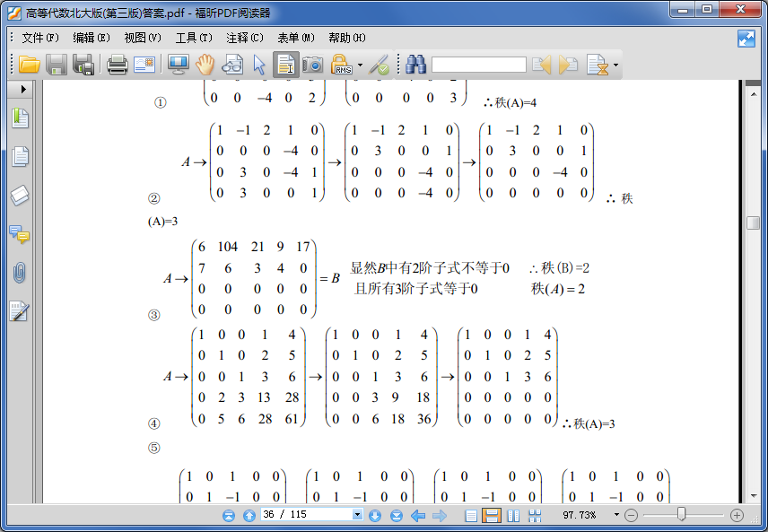Image resolution: width=768 pixels, height=532 pixels.
Task: Zoom out with the minus button
Action: pyautogui.click(x=632, y=515)
